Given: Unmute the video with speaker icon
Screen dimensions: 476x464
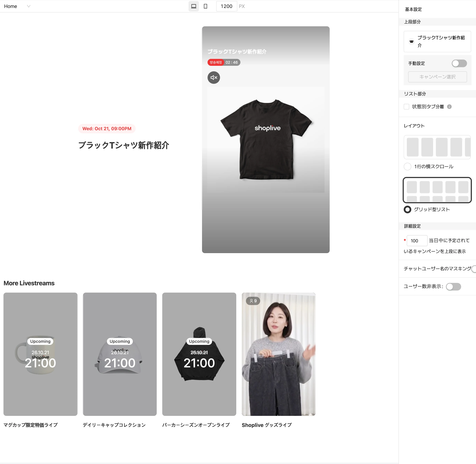Looking at the screenshot, I should pyautogui.click(x=214, y=78).
